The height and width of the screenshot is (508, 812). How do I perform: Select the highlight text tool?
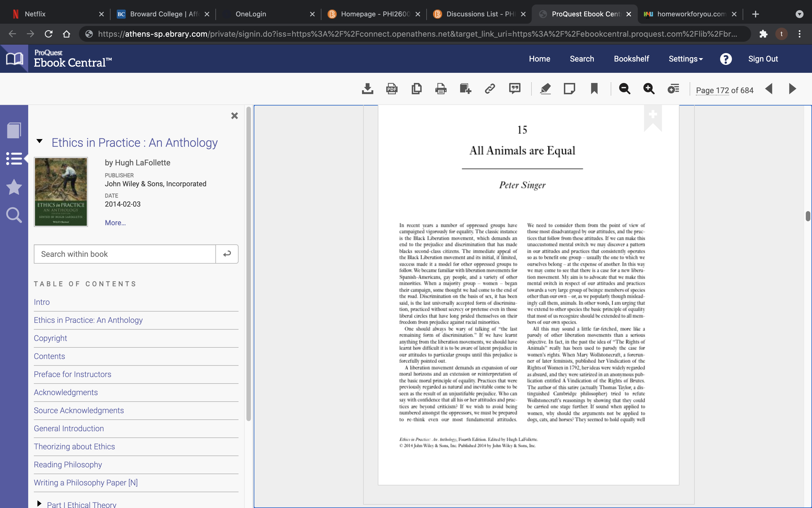[545, 89]
